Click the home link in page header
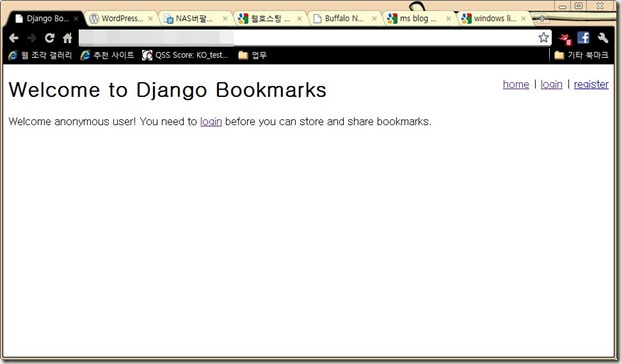The image size is (621, 364). (516, 84)
